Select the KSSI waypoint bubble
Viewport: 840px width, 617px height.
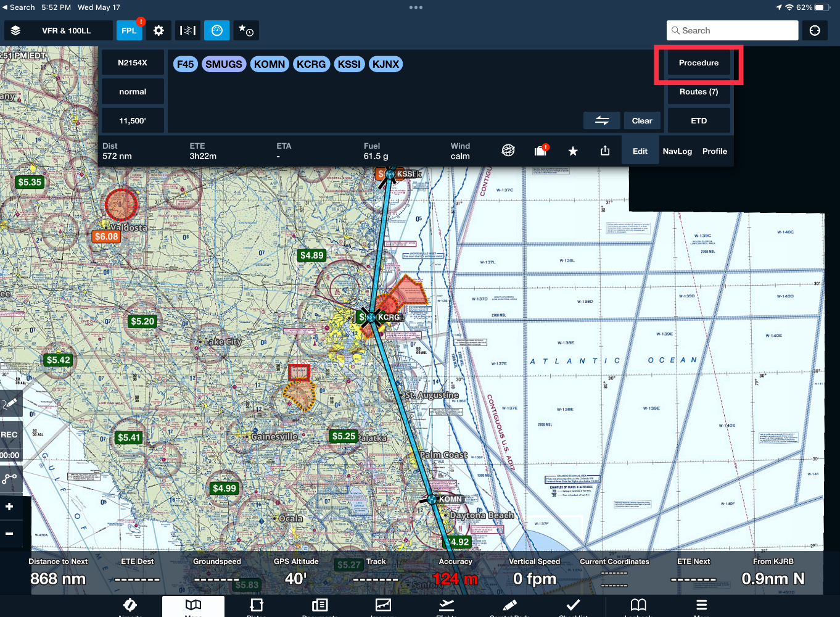pos(349,64)
